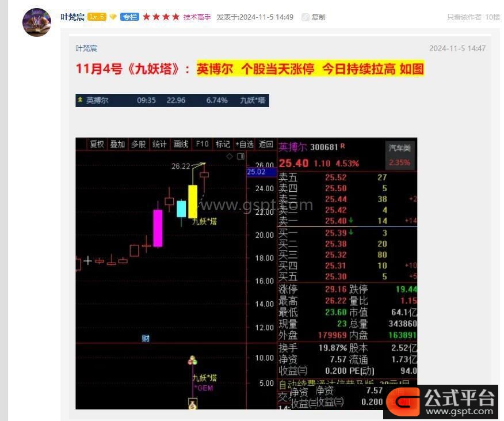Click the 最低 23.60 value
The width and height of the screenshot is (504, 421).
pos(336,312)
